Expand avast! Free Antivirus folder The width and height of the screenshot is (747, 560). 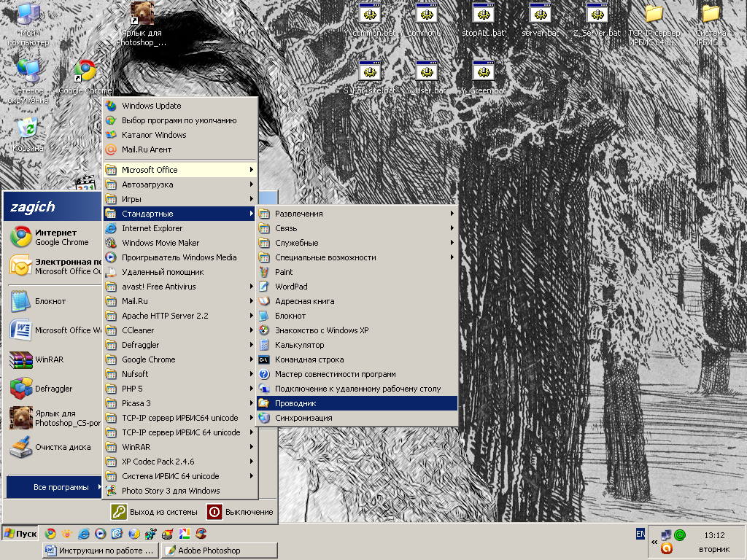tap(181, 287)
